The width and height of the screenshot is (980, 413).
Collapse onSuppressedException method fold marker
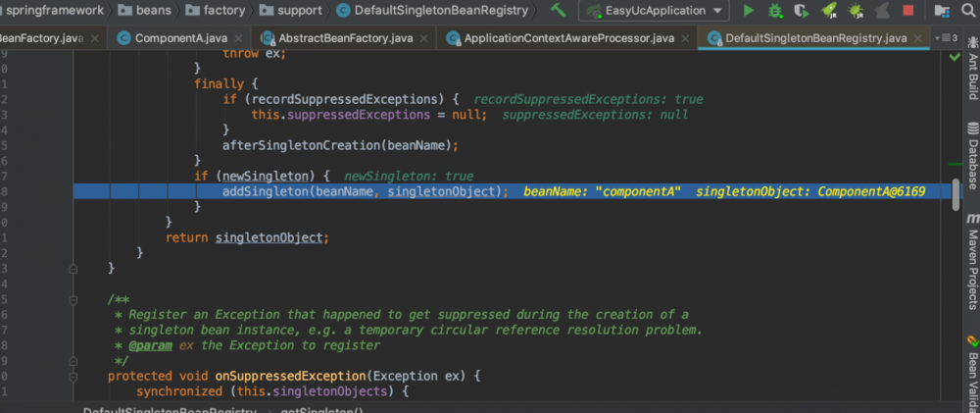point(73,377)
